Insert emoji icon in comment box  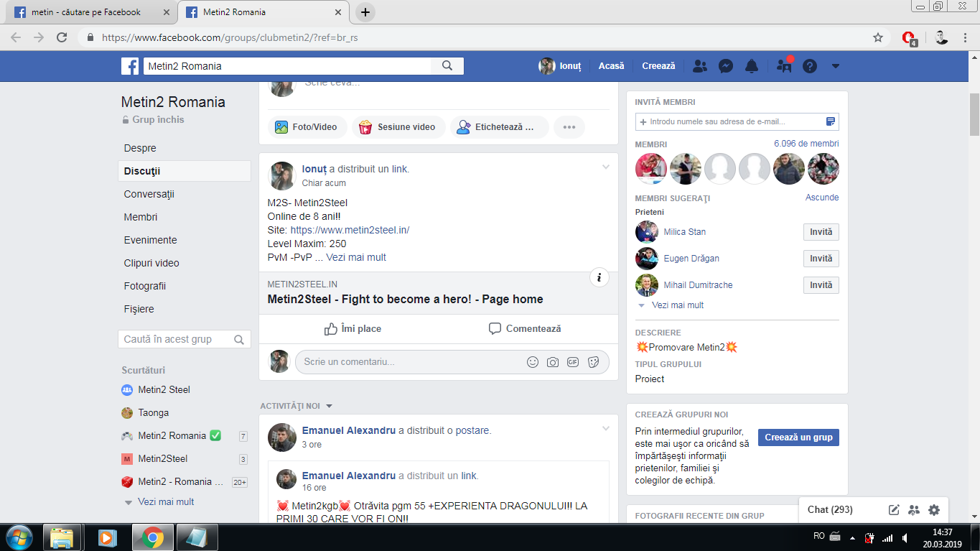tap(533, 362)
